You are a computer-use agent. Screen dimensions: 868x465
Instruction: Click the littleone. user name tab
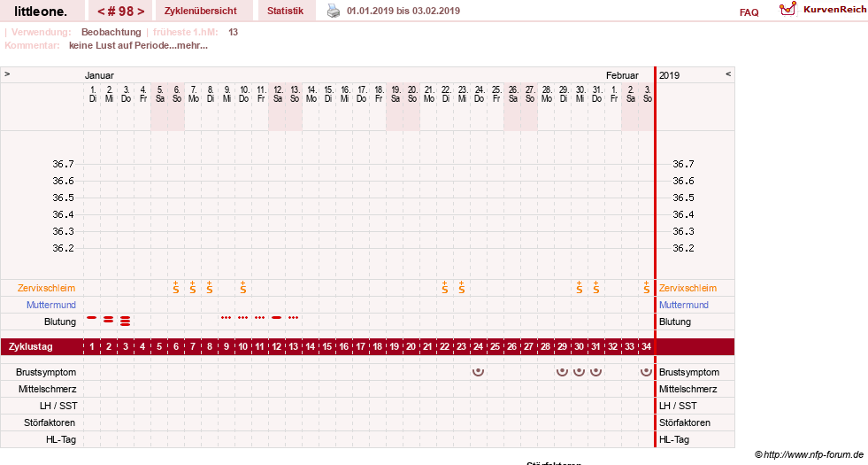click(x=41, y=12)
